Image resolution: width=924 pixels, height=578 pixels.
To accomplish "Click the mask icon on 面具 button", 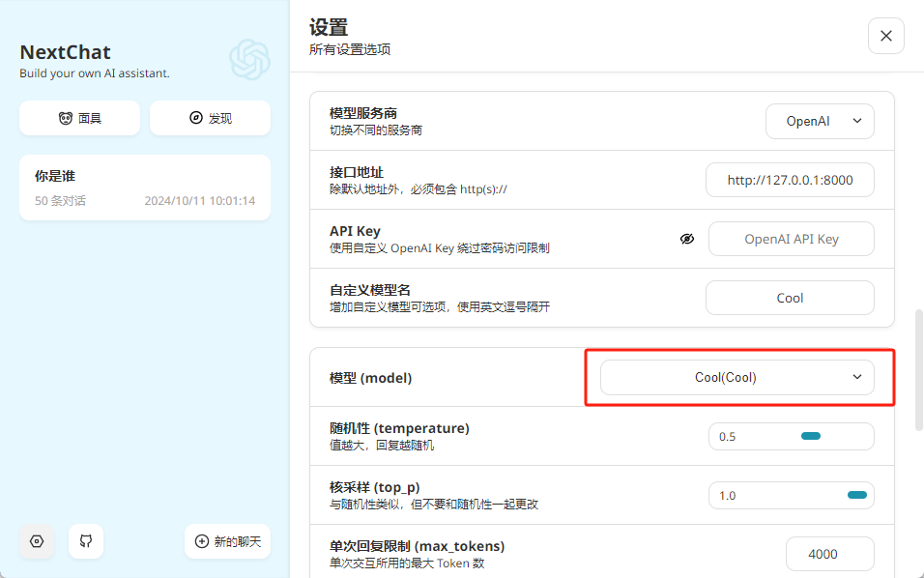I will pyautogui.click(x=65, y=118).
